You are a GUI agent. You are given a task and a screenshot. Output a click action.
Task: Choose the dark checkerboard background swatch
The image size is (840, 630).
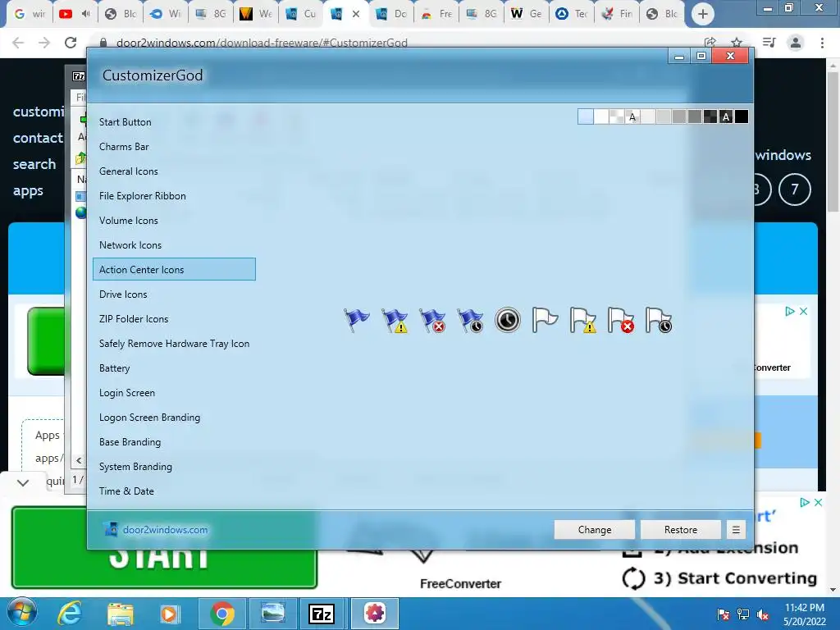point(710,116)
